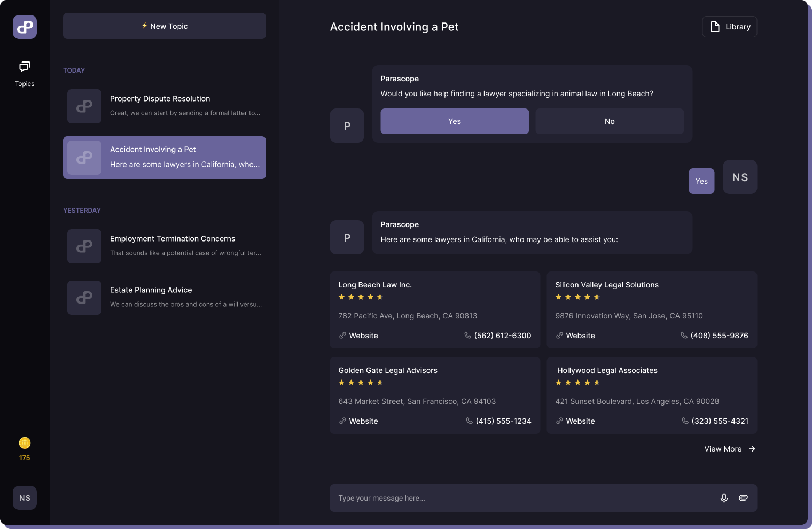The height and width of the screenshot is (529, 812).
Task: Open the NS profile avatar at sidebar bottom
Action: 25,497
